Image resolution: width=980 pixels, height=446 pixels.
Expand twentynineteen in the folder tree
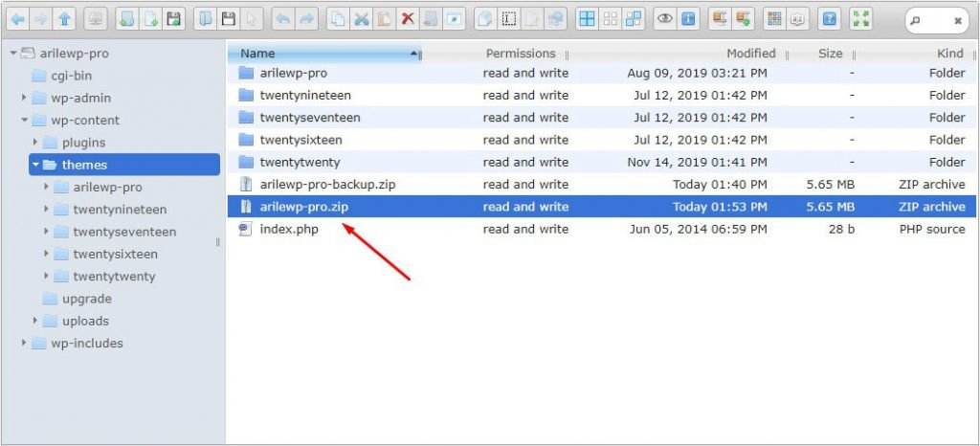coord(46,210)
